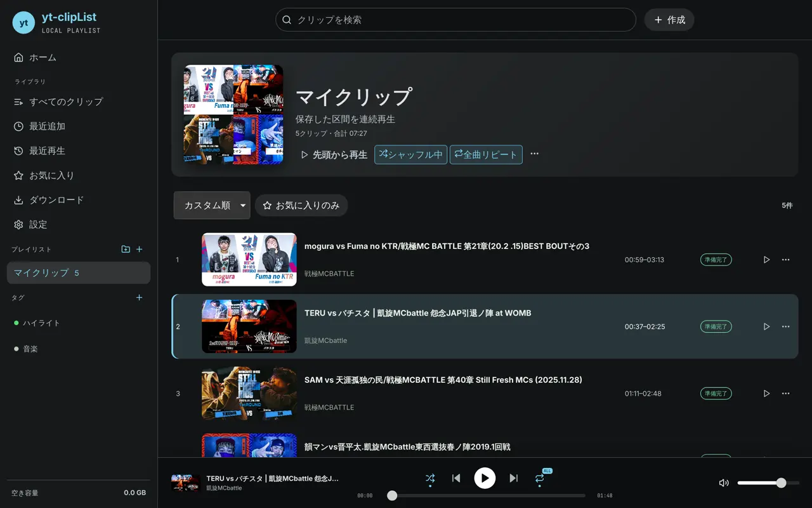Open more options for TERU vs パチスタ row

coord(786,326)
